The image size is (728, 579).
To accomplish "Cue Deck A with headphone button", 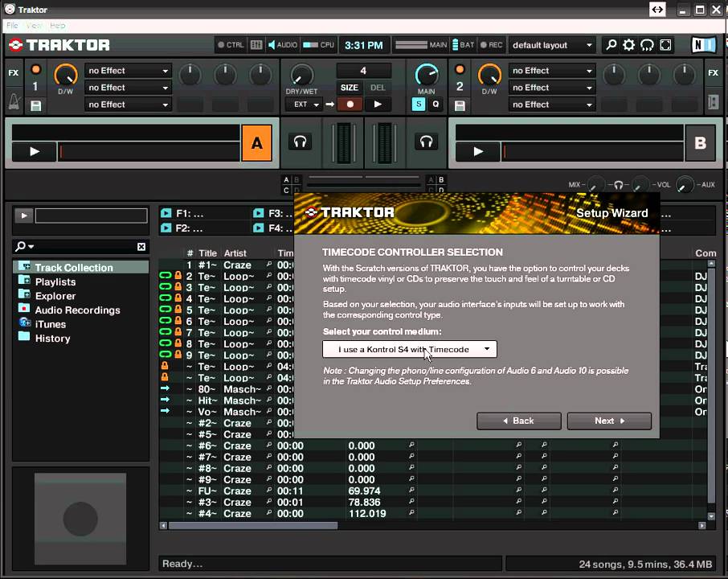I will tap(301, 142).
